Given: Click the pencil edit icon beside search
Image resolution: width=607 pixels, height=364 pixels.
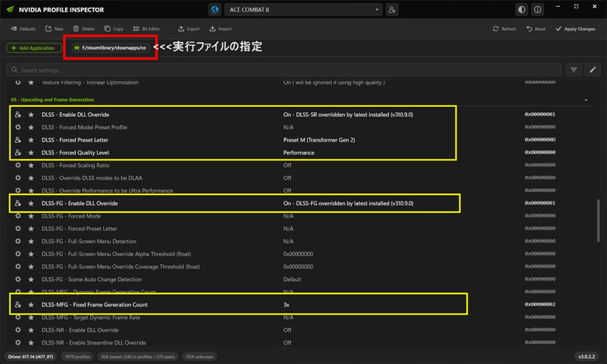Looking at the screenshot, I should 593,70.
